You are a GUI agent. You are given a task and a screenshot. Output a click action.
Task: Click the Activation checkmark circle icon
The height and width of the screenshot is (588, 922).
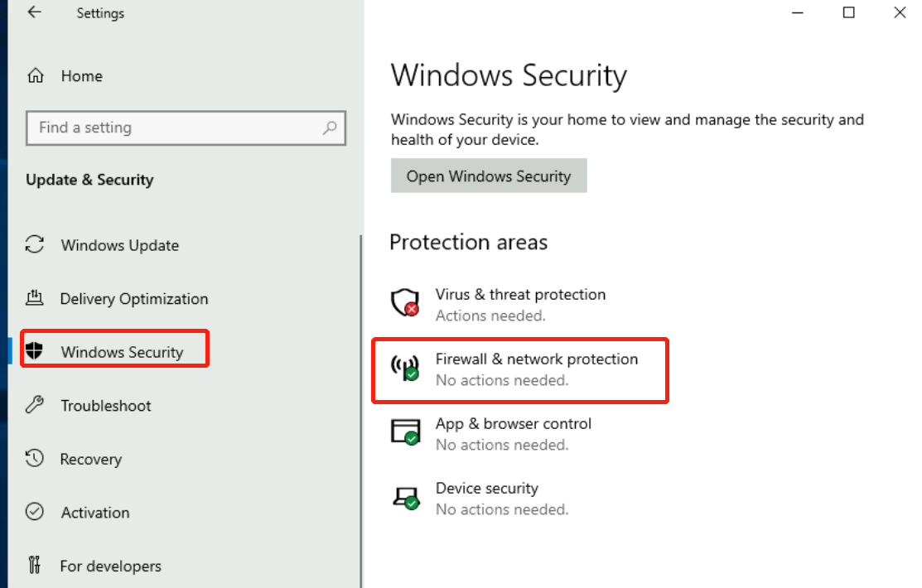[35, 512]
